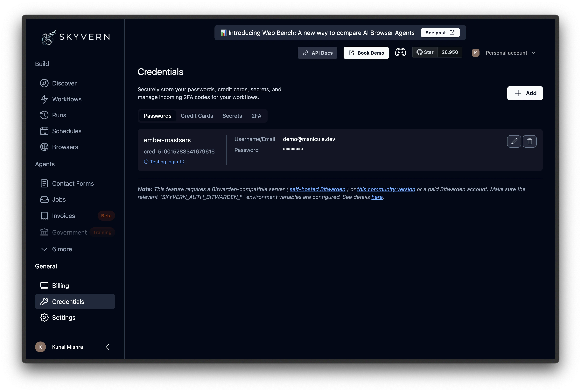Switch to the 2FA tab

coord(256,116)
